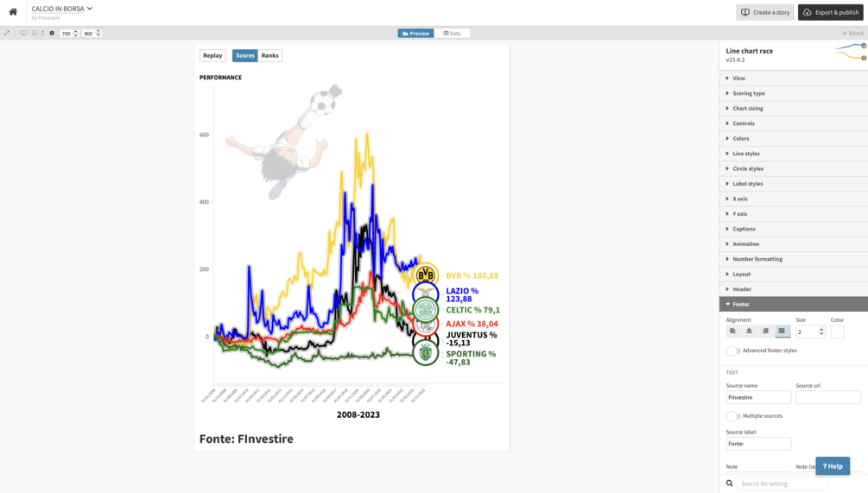Click the footer align center icon
The image size is (868, 493).
point(749,331)
